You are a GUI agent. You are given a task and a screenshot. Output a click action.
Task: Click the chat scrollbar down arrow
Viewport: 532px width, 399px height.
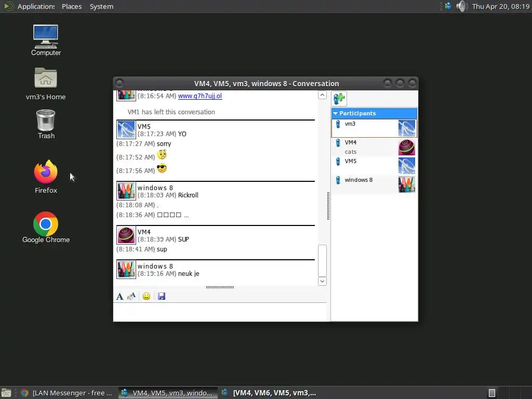point(322,281)
